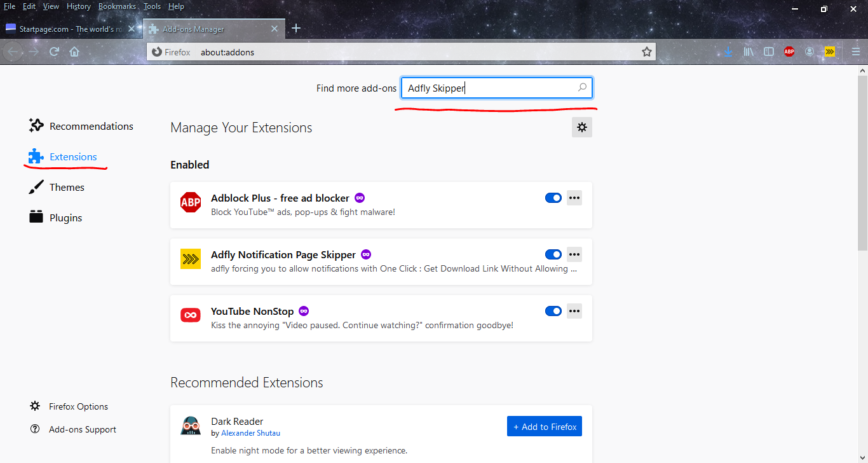Open the Tools menu
Image resolution: width=868 pixels, height=463 pixels.
[x=153, y=6]
